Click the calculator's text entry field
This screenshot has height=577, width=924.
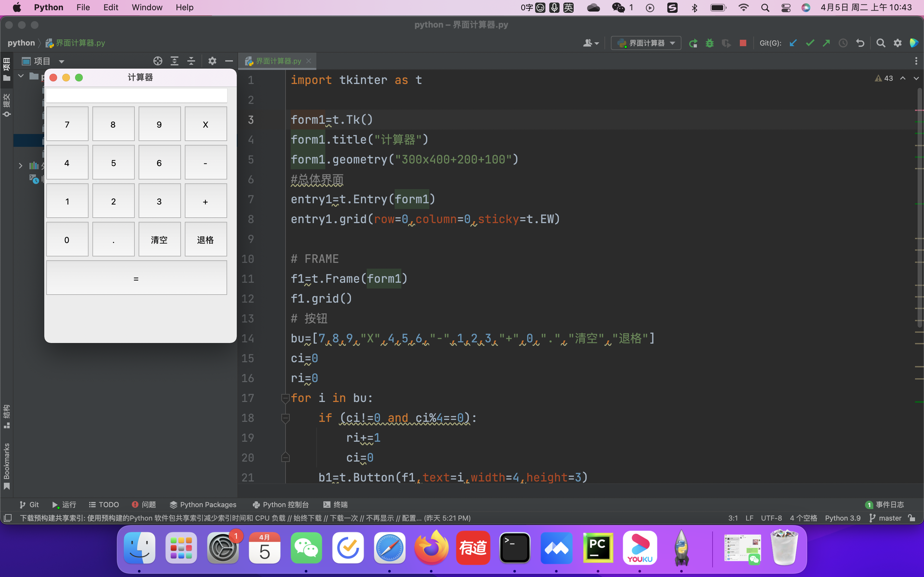136,96
